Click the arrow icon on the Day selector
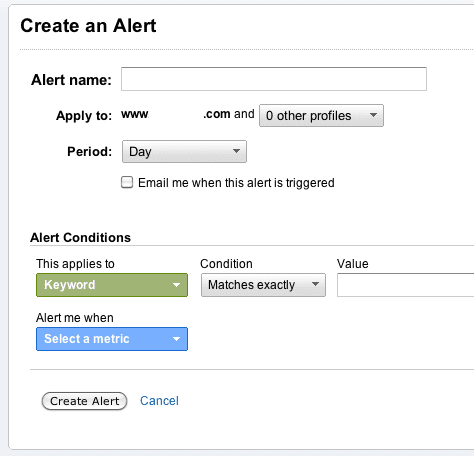The width and height of the screenshot is (474, 456). [236, 151]
